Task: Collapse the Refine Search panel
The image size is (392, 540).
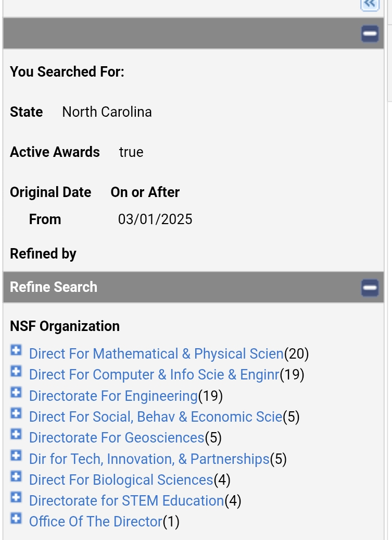Action: [370, 287]
